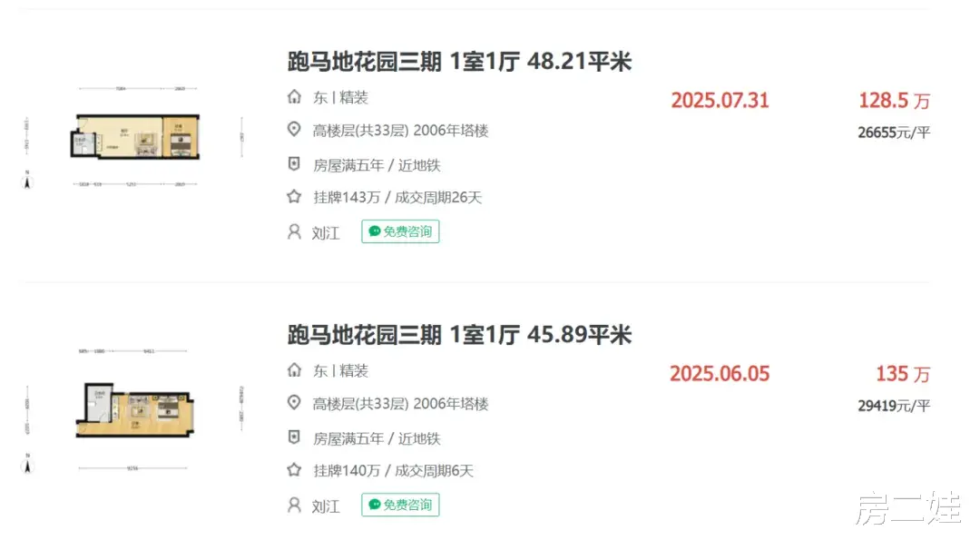
Task: Click the star icon beside 挂牌143万
Action: 294,197
